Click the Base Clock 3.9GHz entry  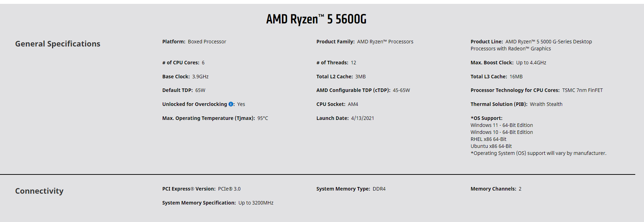(185, 77)
